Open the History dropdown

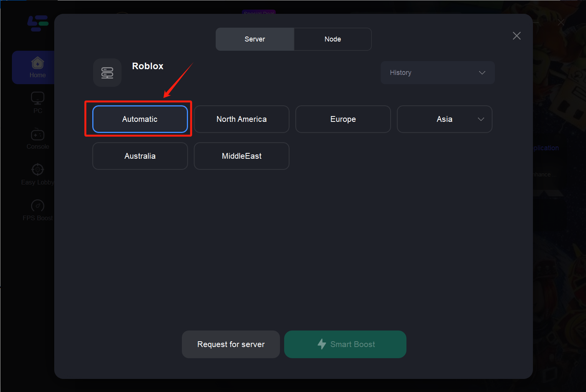click(437, 73)
